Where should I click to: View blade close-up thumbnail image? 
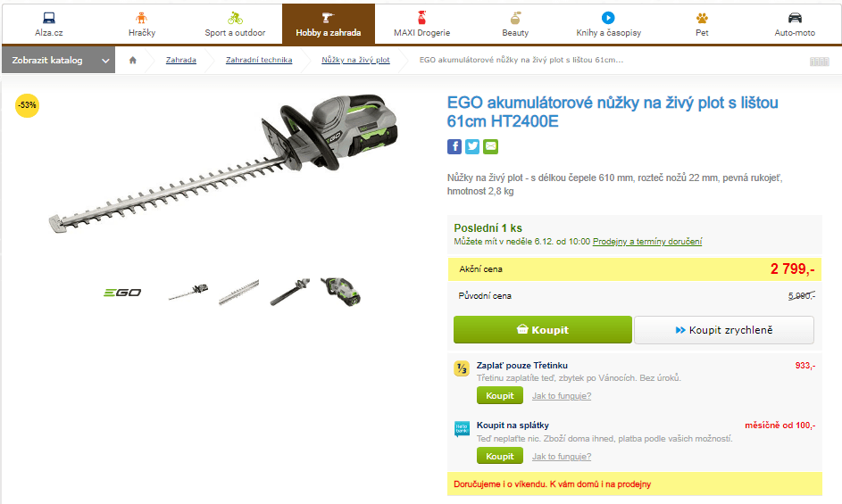(239, 293)
